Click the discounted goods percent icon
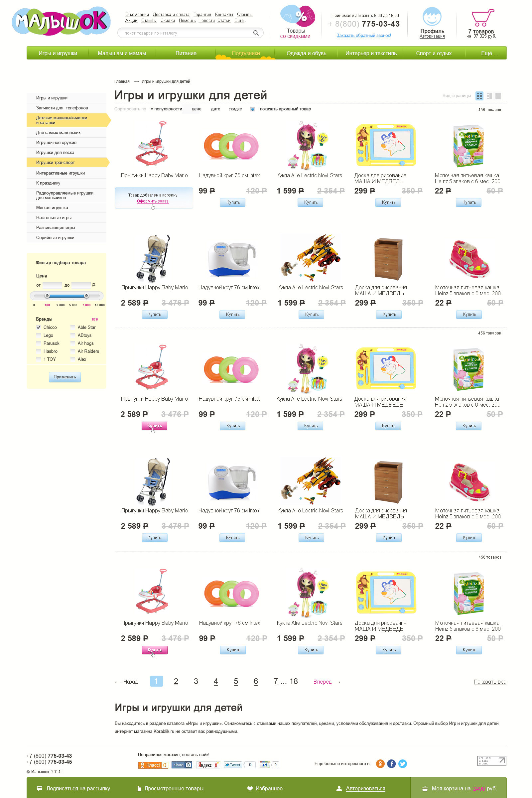The image size is (532, 798). coord(297,16)
